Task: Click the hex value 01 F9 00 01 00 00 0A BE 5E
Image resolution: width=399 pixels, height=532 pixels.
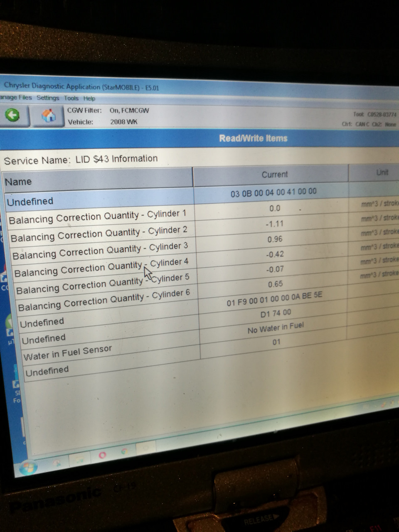Action: [274, 299]
